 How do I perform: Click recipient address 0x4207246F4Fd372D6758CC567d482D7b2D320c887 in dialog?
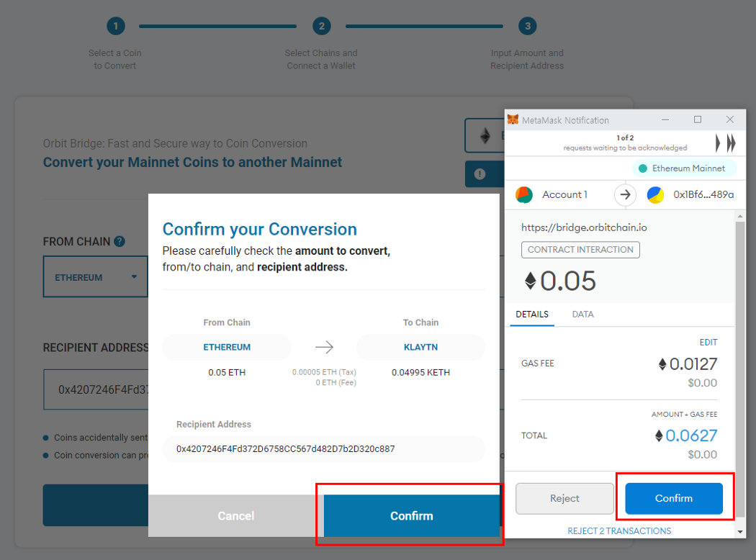285,448
